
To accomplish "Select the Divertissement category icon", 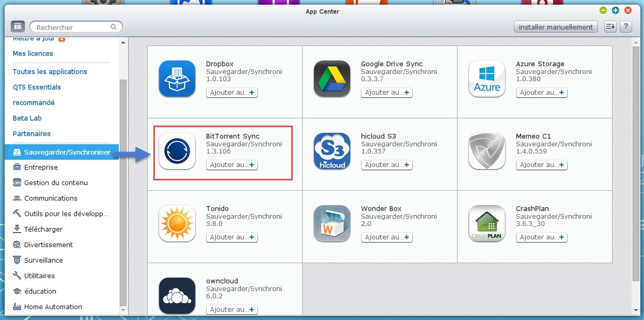I will click(x=17, y=245).
